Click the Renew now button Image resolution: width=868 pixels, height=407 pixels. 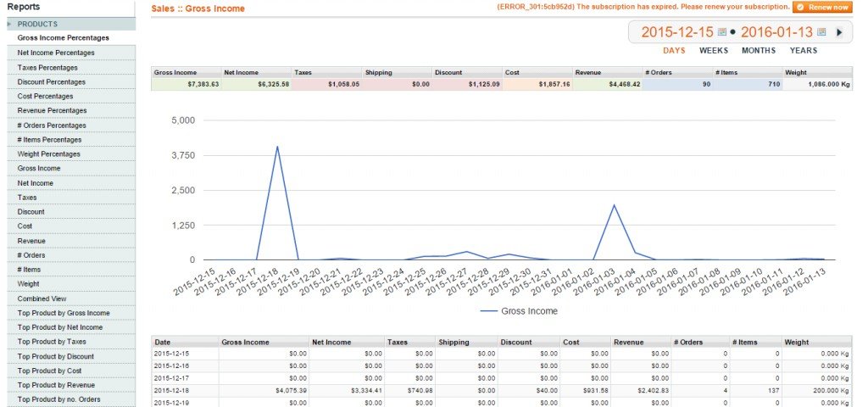pyautogui.click(x=822, y=7)
